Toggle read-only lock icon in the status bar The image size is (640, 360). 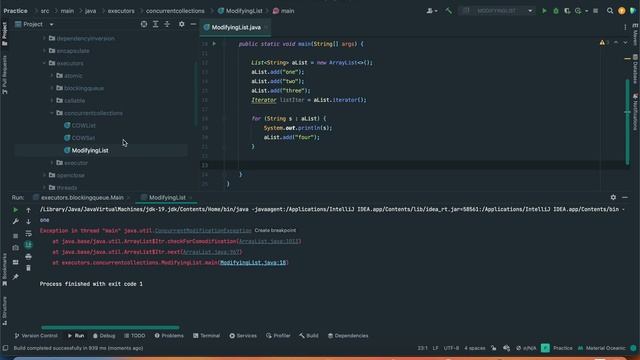click(494, 348)
